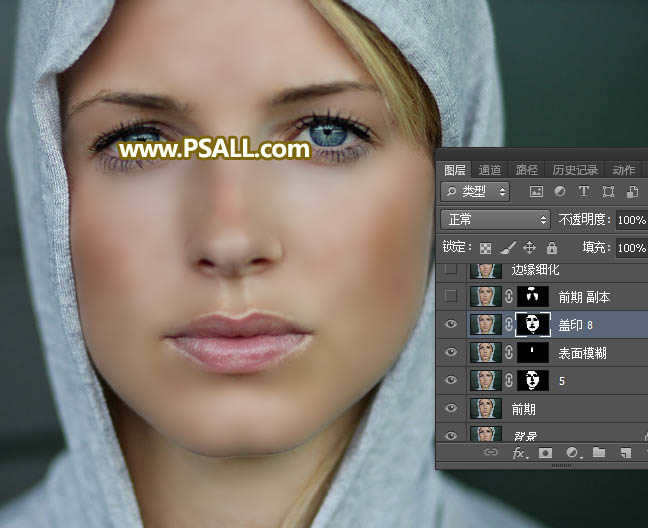Viewport: 648px width, 528px height.
Task: Click the shape layer filter icon
Action: point(608,191)
